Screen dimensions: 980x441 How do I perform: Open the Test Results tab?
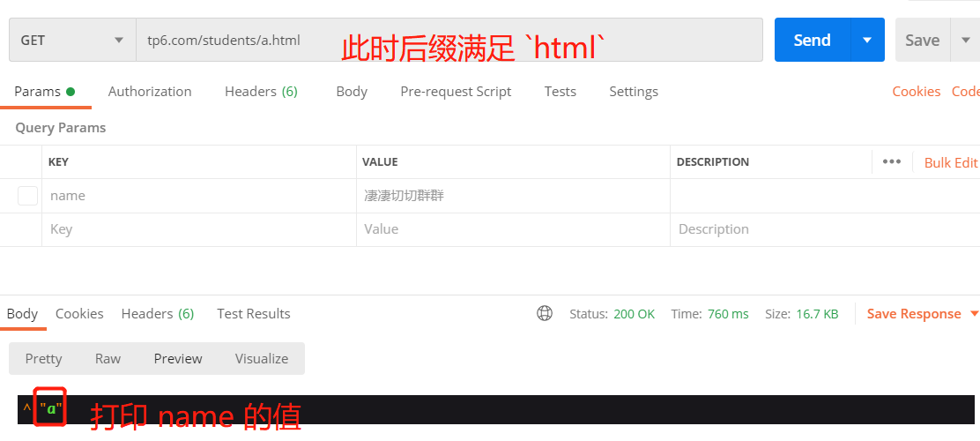pyautogui.click(x=254, y=313)
